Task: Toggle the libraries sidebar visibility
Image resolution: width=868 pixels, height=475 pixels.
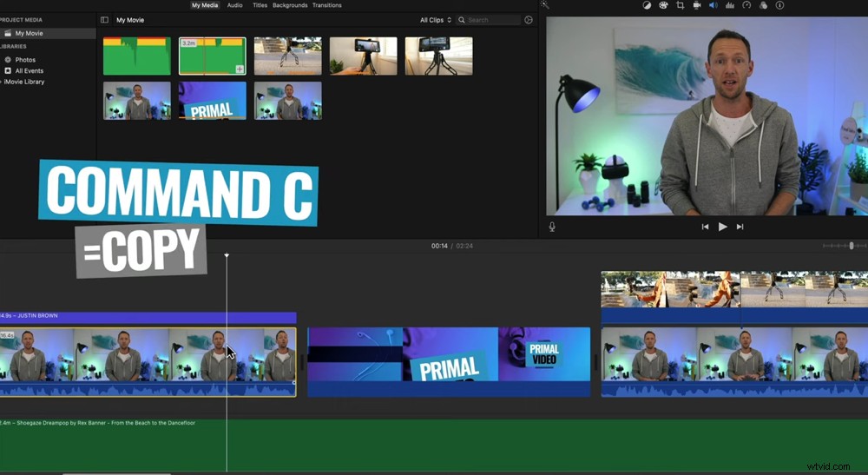Action: [x=105, y=20]
